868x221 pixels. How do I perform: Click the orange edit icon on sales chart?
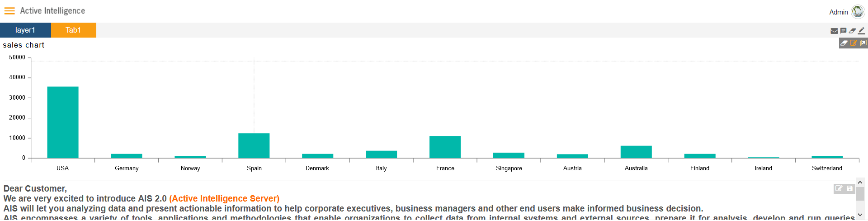tap(854, 43)
